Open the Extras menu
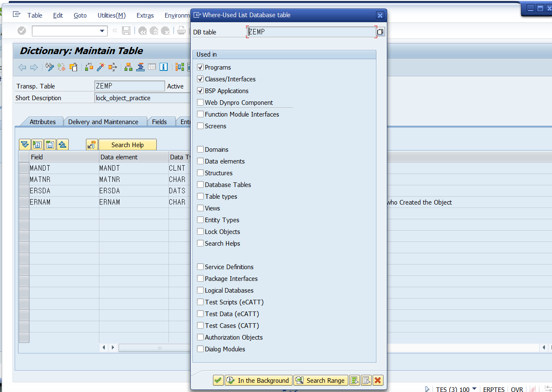552x392 pixels. 145,15
